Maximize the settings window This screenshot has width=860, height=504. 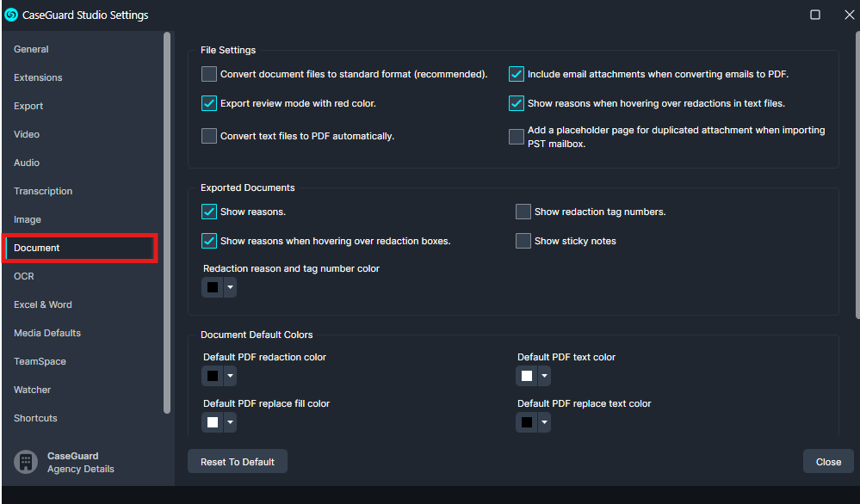[x=814, y=15]
